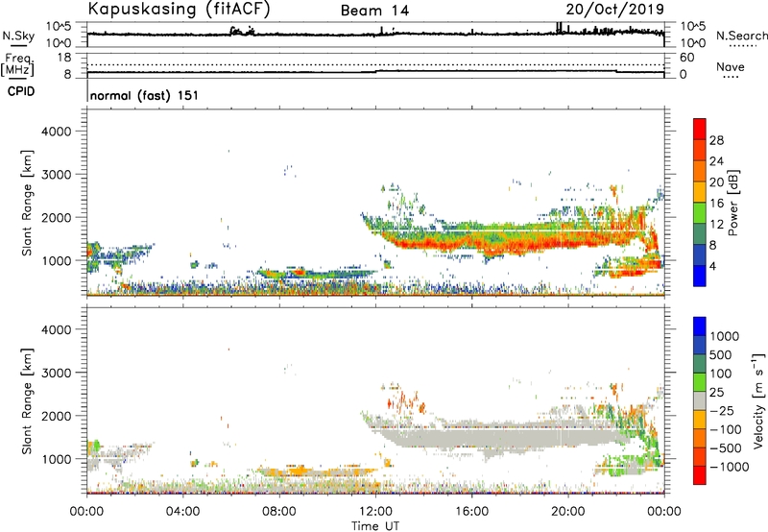Click the velocity color bar
The height and width of the screenshot is (532, 768).
coord(700,400)
